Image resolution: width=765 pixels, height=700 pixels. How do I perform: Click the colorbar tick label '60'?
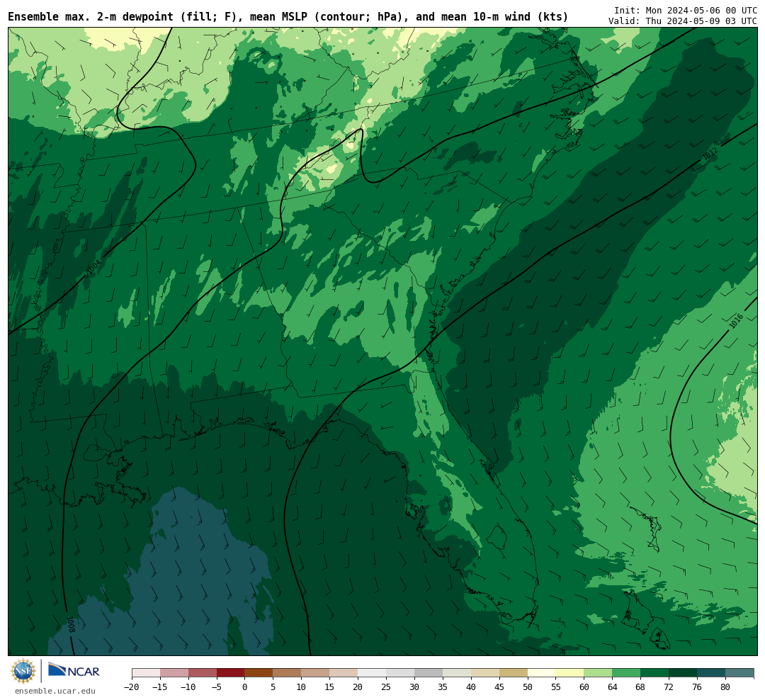(x=584, y=687)
